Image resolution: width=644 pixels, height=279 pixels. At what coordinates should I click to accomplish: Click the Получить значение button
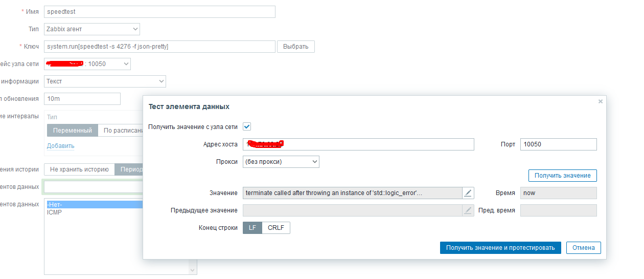point(562,176)
